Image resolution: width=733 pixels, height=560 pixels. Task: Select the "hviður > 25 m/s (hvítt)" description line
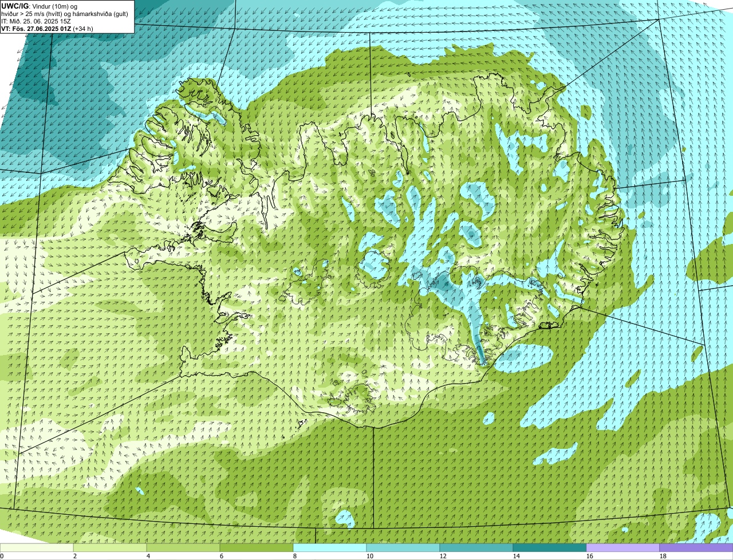[x=65, y=14]
